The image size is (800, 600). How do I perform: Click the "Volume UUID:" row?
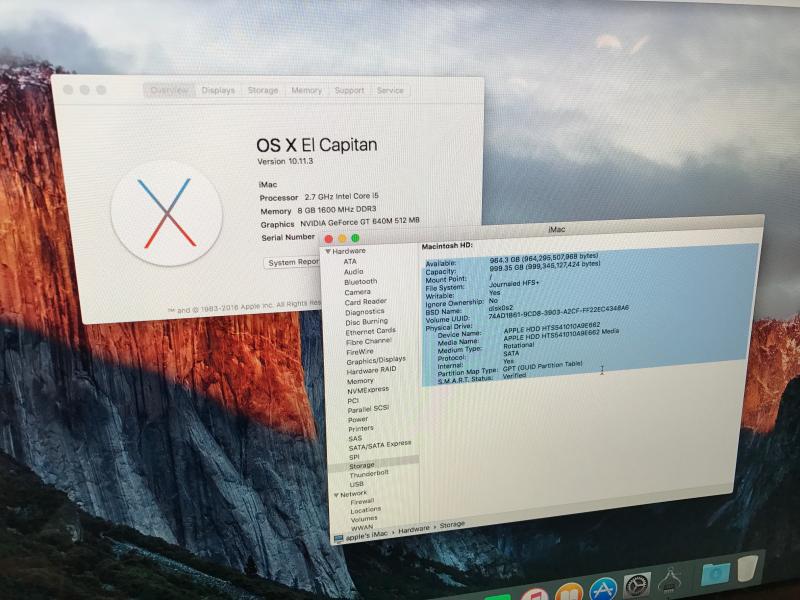click(x=528, y=315)
